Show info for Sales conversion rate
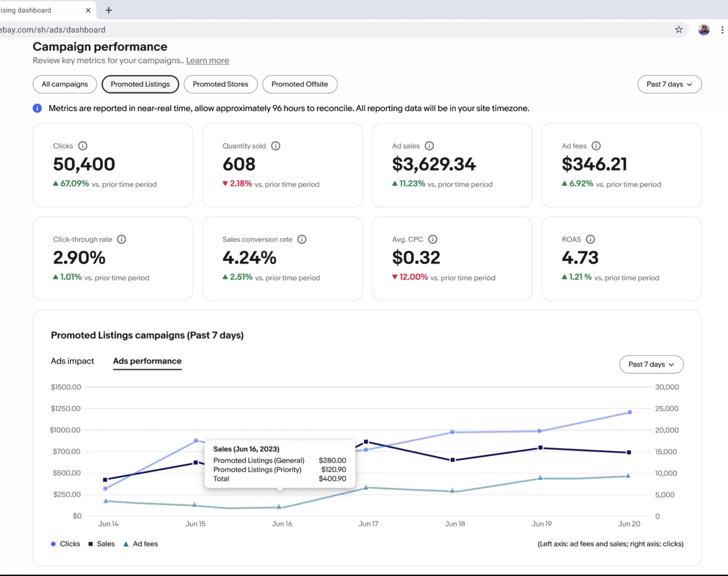This screenshot has width=728, height=576. (x=302, y=239)
